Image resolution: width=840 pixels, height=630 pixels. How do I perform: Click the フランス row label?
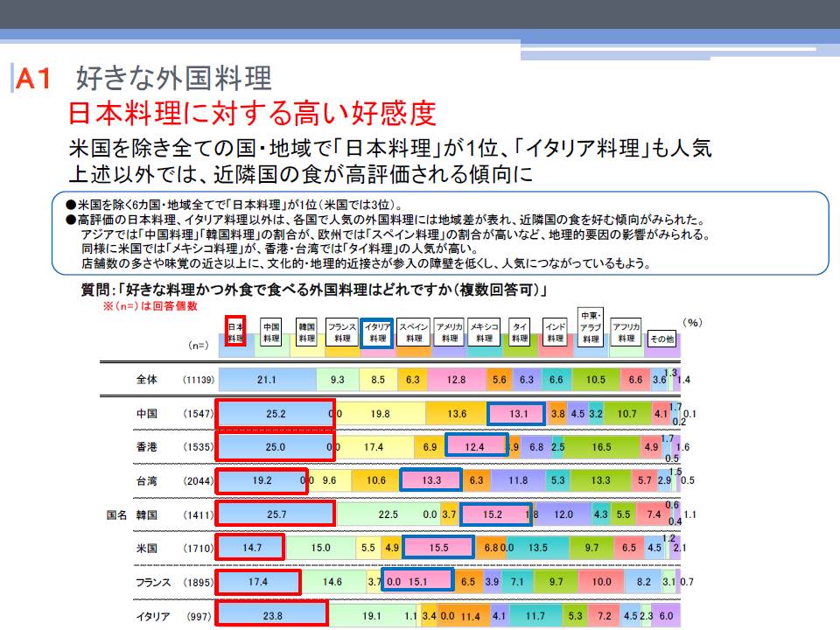click(x=152, y=582)
